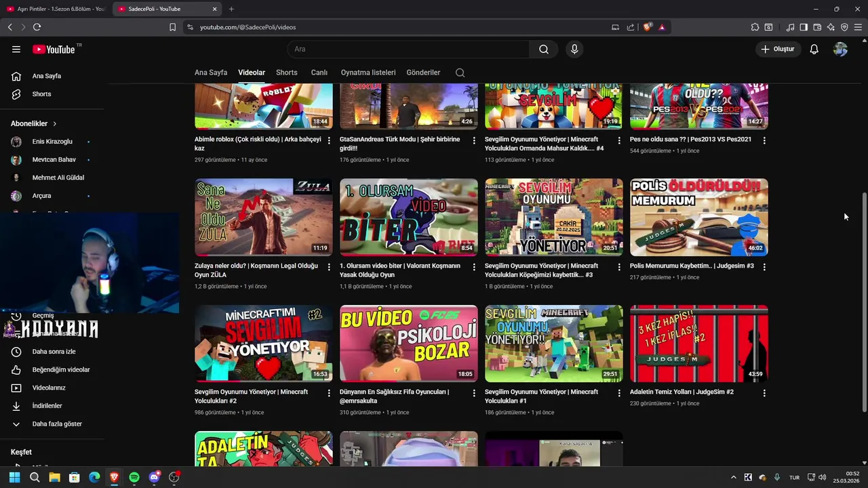Open the Brave browser main menu
Image resolution: width=868 pixels, height=488 pixels.
858,27
